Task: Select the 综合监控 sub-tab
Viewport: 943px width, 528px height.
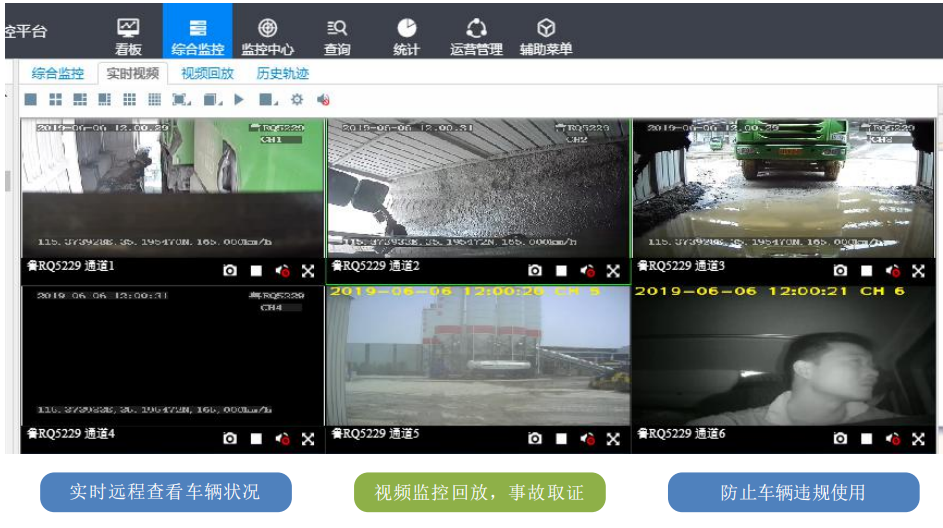Action: (57, 73)
